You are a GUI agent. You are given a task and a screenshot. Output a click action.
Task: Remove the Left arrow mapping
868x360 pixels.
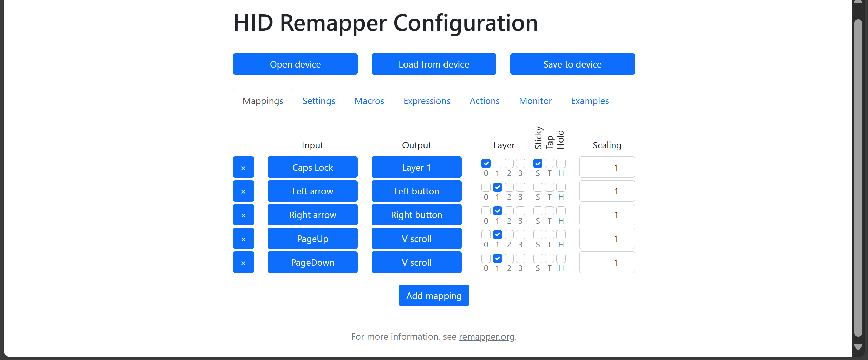243,191
